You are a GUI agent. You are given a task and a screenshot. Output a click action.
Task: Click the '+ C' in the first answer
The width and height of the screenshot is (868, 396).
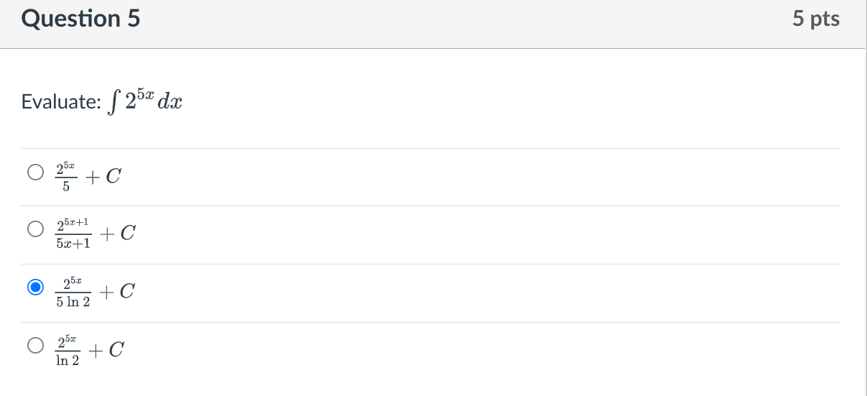point(102,175)
